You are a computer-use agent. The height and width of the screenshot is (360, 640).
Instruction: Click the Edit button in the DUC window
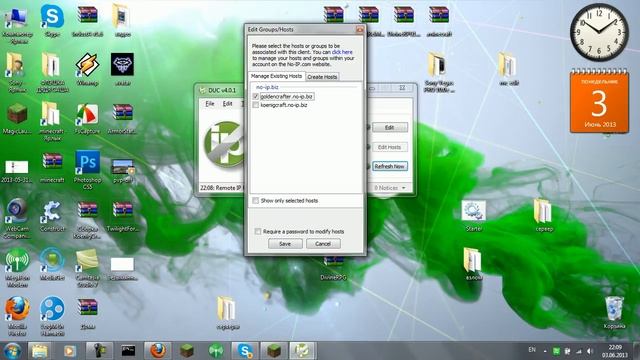point(389,127)
